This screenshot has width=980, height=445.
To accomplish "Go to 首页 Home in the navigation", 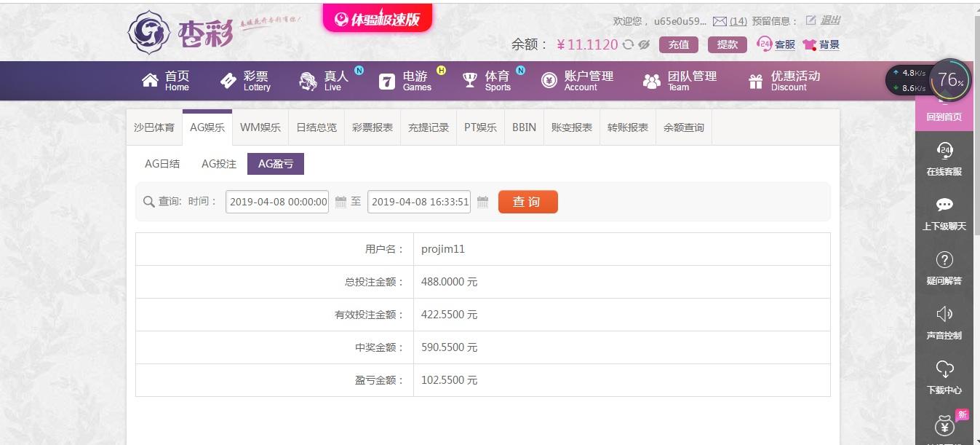I will [x=177, y=80].
